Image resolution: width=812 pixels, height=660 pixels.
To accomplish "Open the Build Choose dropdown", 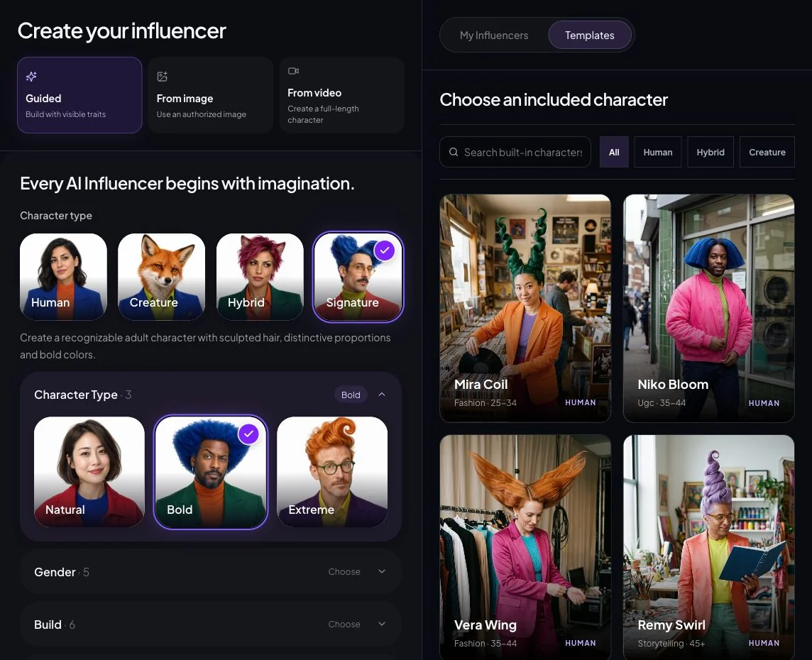I will click(344, 625).
